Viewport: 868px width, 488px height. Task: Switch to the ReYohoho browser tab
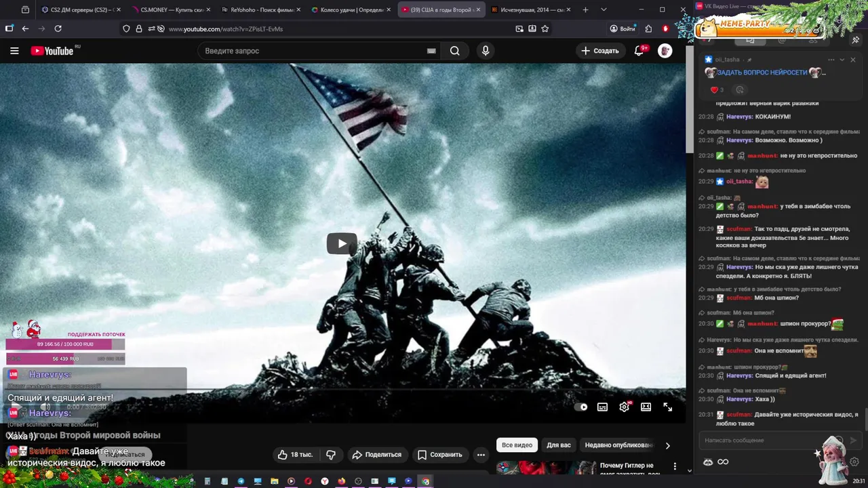coord(260,9)
